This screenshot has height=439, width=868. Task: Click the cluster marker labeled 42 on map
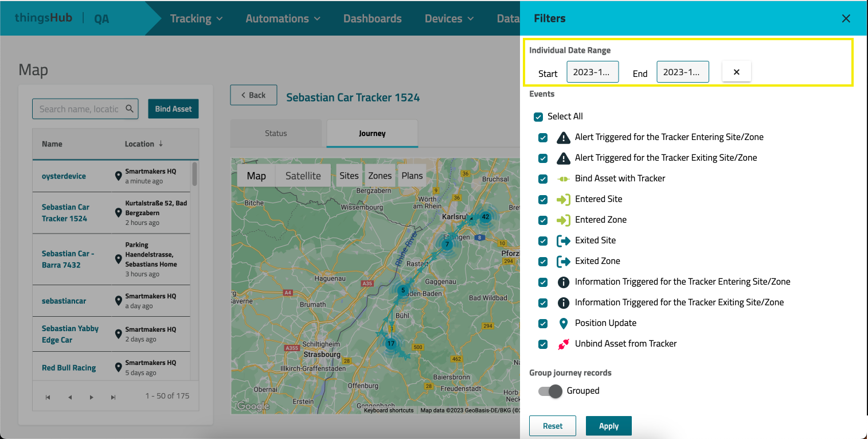[485, 217]
